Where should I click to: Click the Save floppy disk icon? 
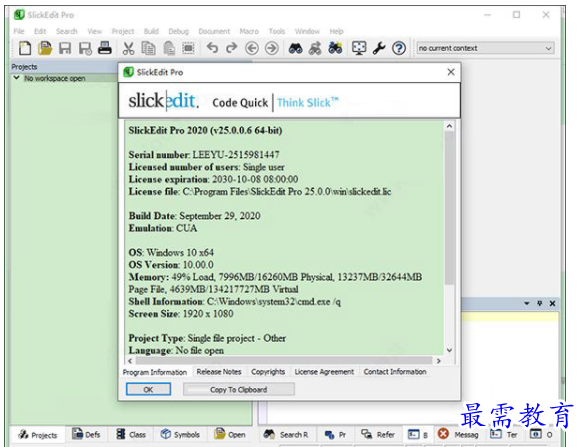pos(65,48)
